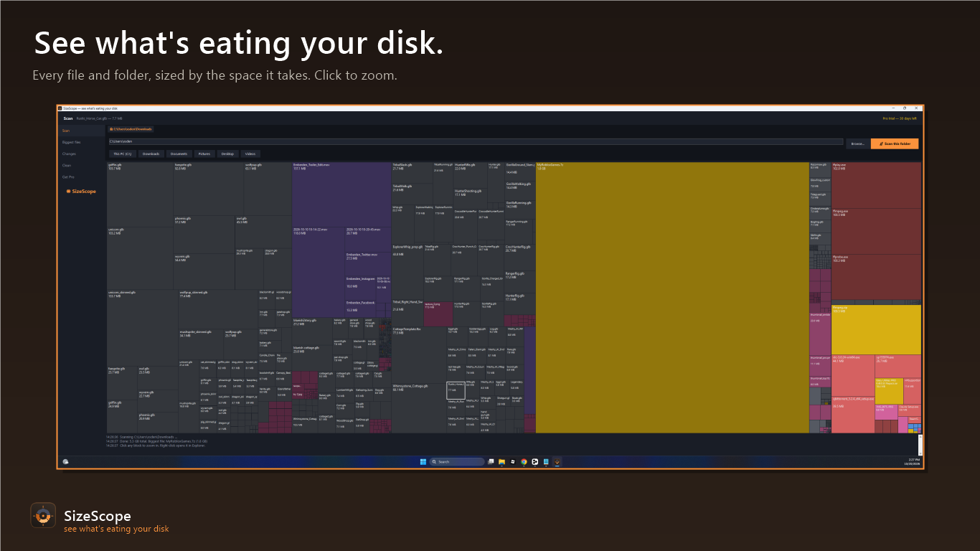The height and width of the screenshot is (551, 980).
Task: Choose the Videos quick folder
Action: point(250,154)
